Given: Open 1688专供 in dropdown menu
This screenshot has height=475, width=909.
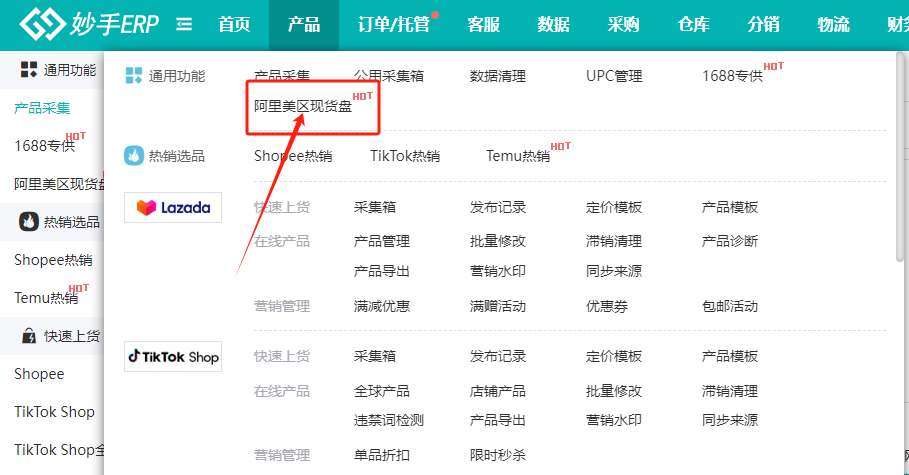Looking at the screenshot, I should tap(732, 76).
